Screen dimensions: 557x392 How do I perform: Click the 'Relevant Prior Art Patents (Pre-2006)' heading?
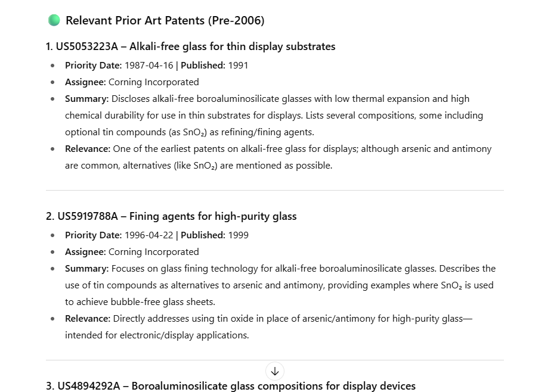tap(165, 20)
